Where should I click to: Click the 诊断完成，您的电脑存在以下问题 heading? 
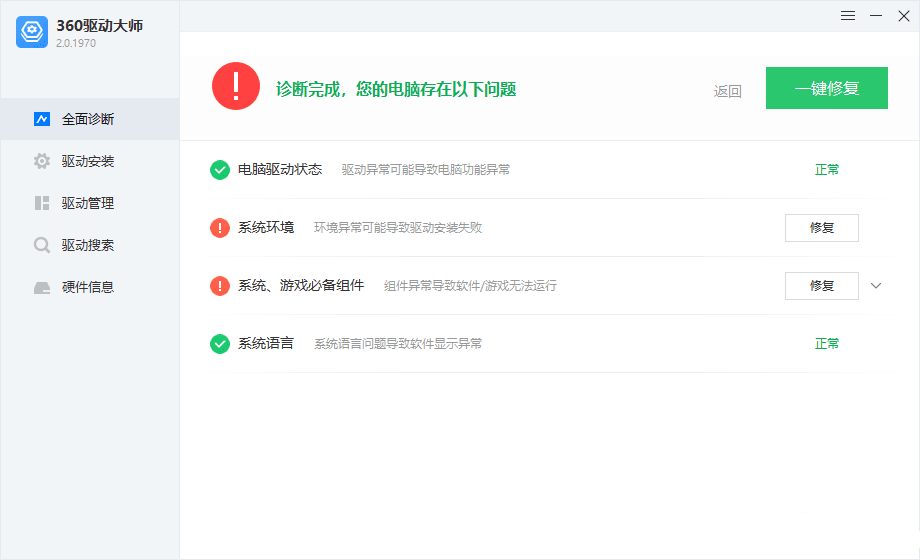point(396,89)
